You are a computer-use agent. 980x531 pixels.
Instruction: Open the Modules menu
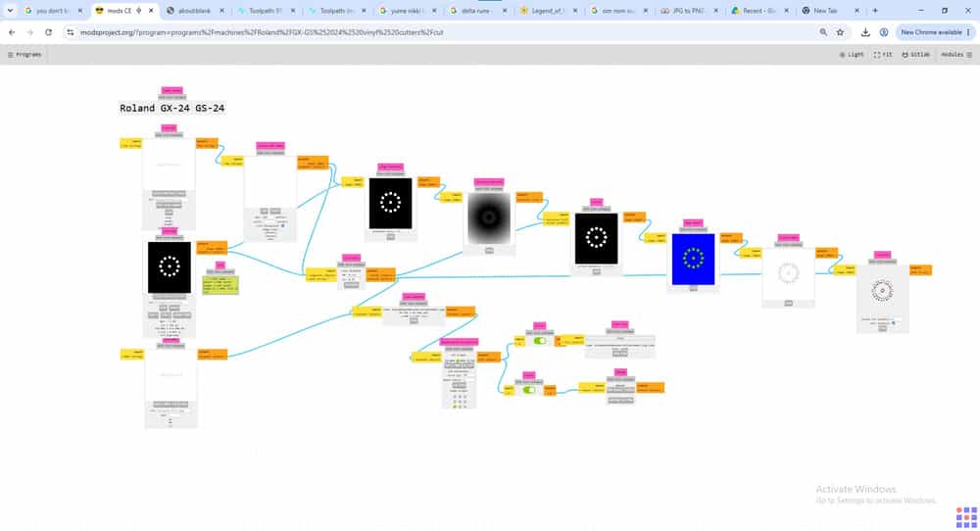[956, 55]
